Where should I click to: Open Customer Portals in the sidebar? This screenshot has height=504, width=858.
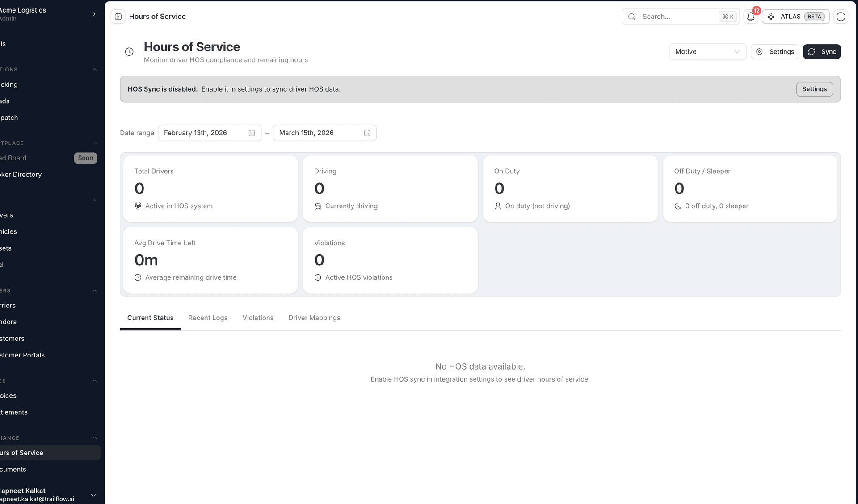[x=22, y=355]
